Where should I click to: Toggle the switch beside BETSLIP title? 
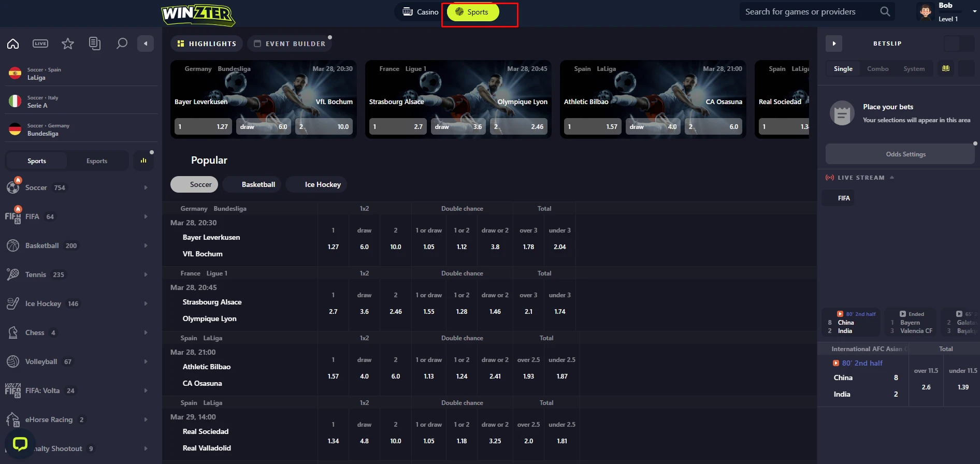click(x=959, y=44)
